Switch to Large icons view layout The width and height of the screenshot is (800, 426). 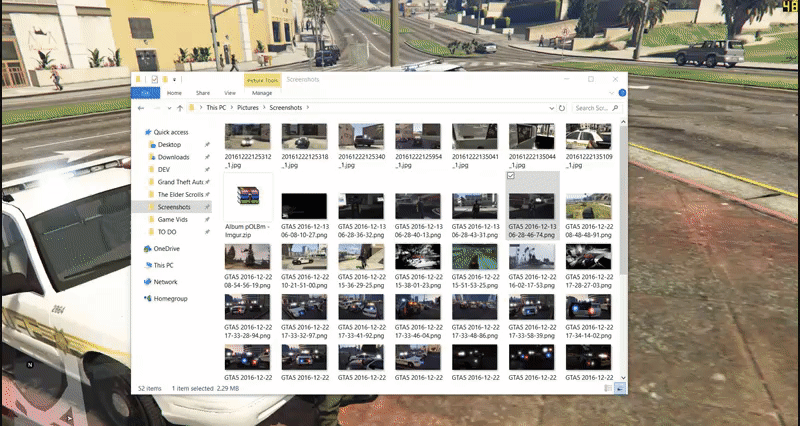620,388
